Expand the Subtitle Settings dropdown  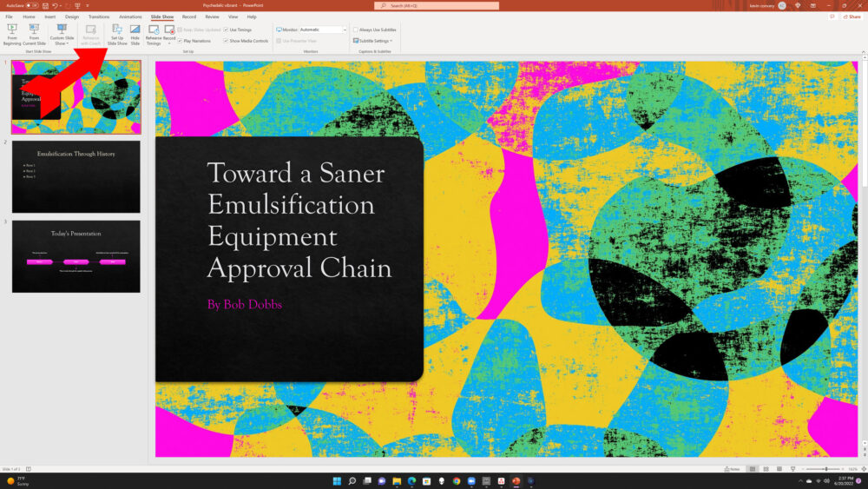(375, 41)
